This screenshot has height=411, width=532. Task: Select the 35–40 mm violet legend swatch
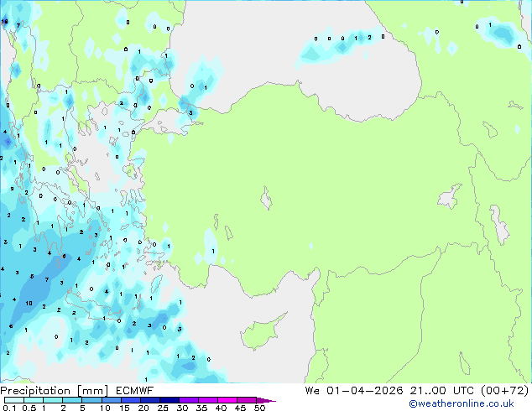[207, 400]
